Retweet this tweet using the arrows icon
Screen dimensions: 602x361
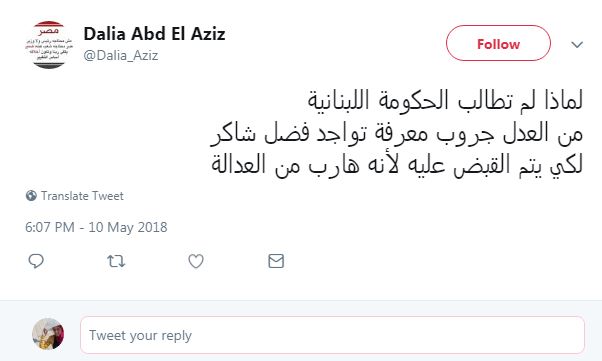coord(116,261)
